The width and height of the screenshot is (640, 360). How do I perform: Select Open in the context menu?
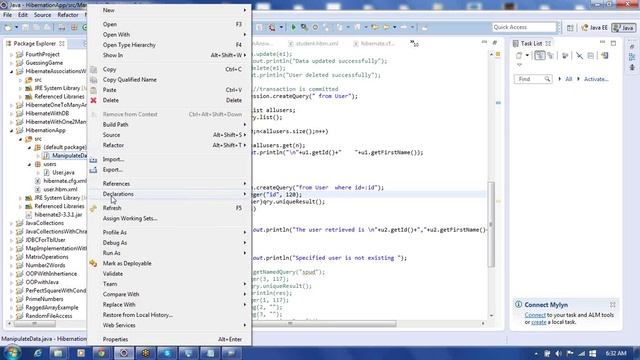tap(170, 24)
